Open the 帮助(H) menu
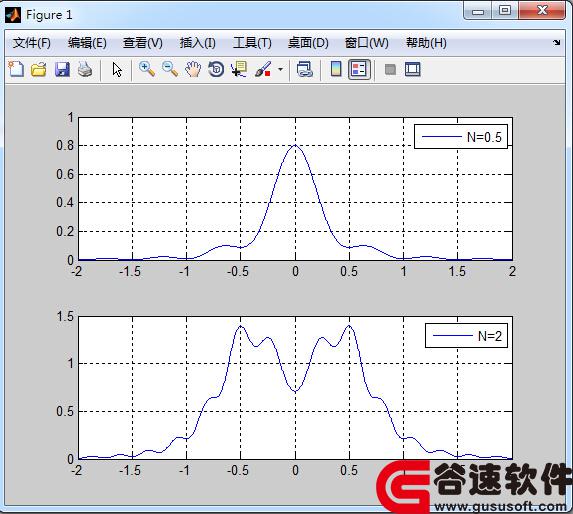The height and width of the screenshot is (514, 573). click(x=426, y=43)
